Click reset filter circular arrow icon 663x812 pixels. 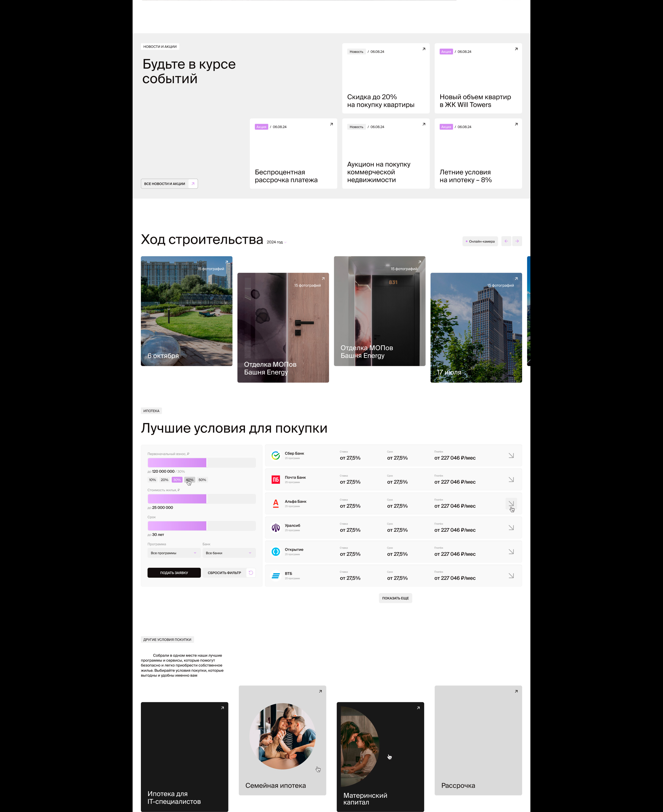coord(251,572)
